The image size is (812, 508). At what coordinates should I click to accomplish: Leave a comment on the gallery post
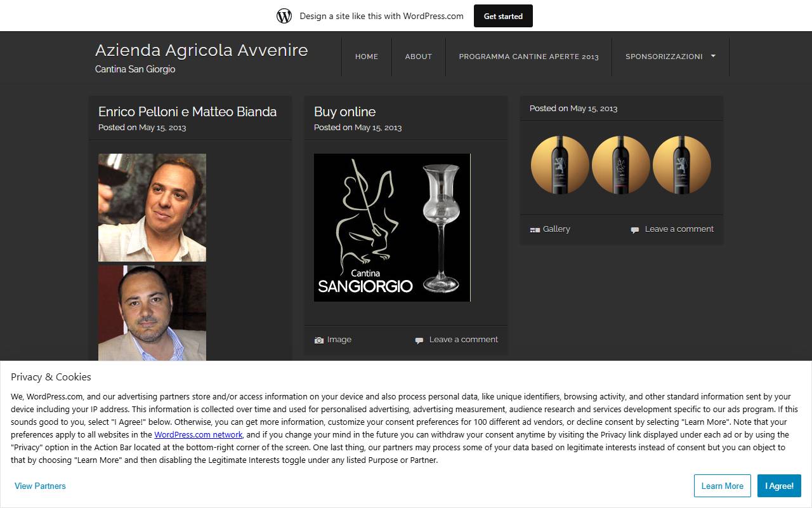pos(679,229)
